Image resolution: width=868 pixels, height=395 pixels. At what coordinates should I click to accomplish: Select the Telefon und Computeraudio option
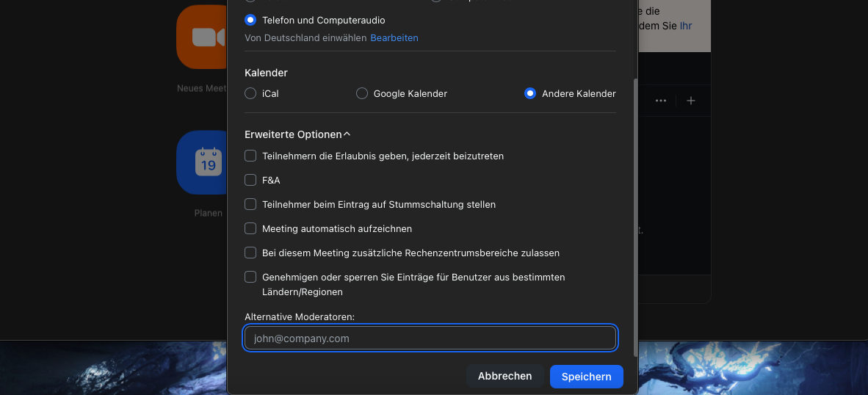pos(250,21)
